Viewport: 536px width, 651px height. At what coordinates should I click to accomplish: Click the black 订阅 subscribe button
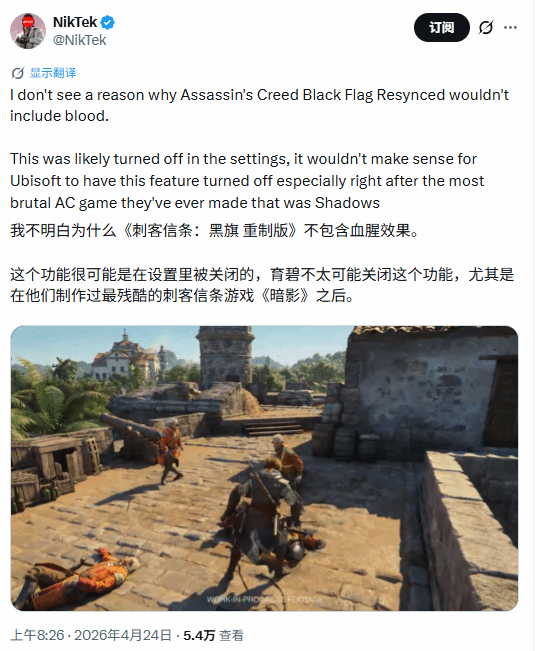(x=442, y=27)
